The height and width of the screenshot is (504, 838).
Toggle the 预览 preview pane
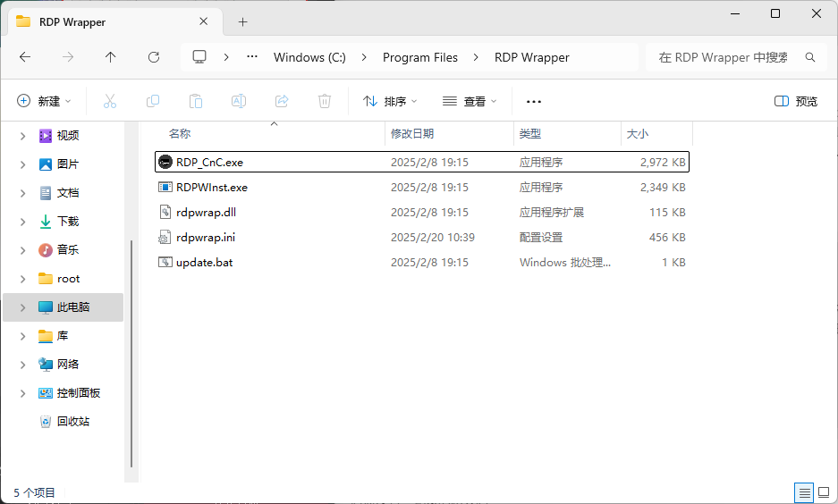(796, 101)
